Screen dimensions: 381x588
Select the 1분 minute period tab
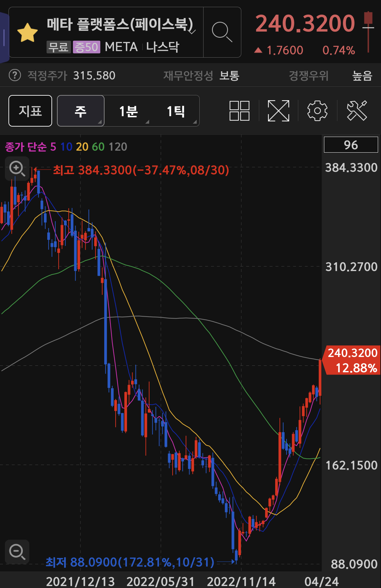coord(128,111)
